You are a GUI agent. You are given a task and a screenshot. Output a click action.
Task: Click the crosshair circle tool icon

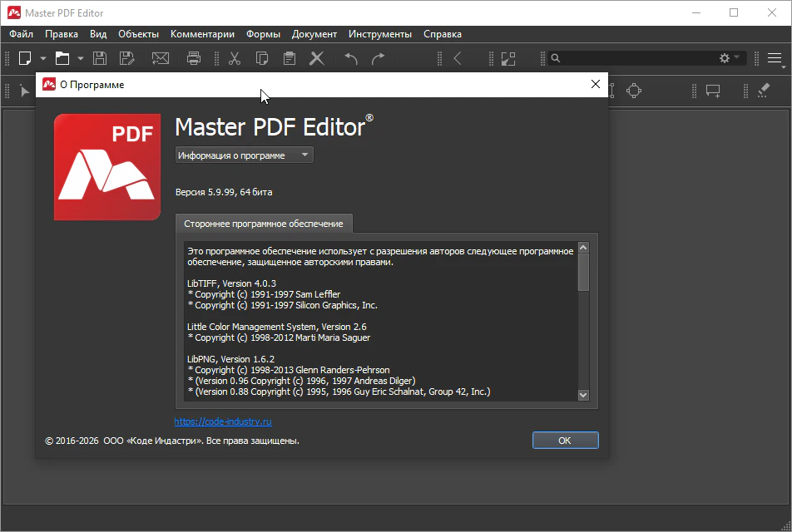pos(633,91)
